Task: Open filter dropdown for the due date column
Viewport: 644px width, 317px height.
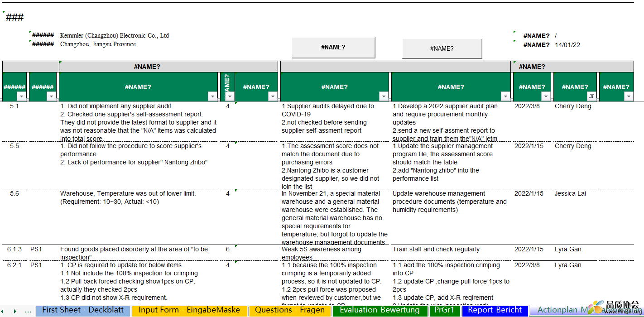Action: tap(546, 96)
